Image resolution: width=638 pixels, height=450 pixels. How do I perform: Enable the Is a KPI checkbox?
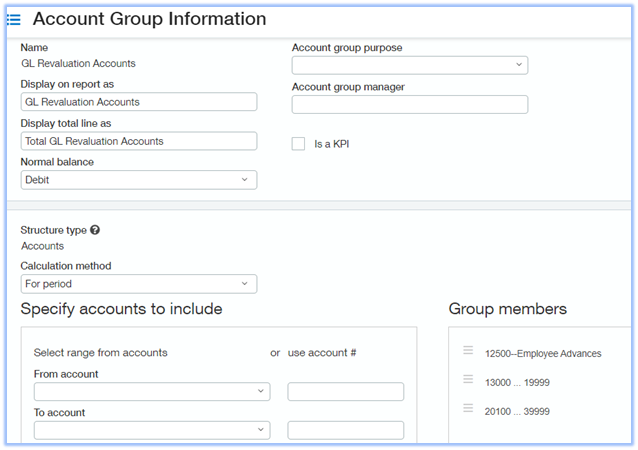[x=298, y=144]
